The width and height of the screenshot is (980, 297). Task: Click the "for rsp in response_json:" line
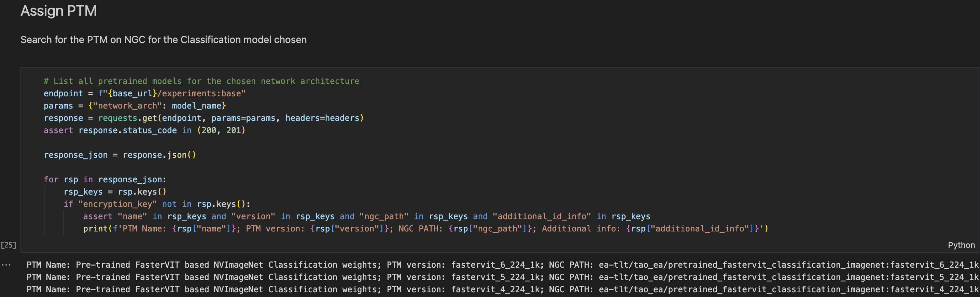click(105, 180)
